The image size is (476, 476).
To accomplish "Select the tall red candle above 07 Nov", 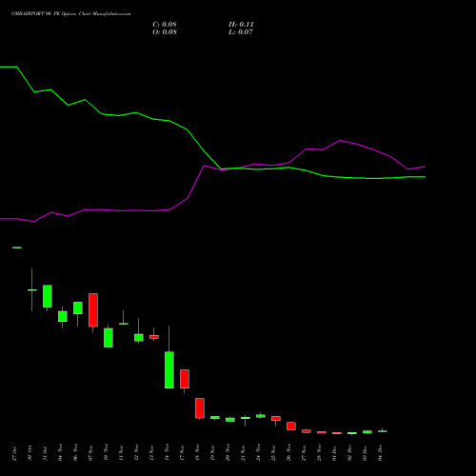I will click(x=93, y=310).
